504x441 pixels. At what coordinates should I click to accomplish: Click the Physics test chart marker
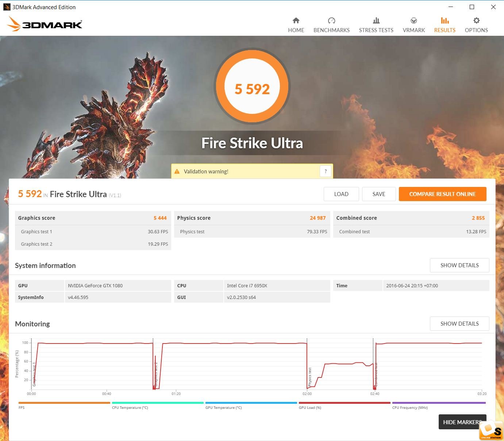pyautogui.click(x=310, y=377)
